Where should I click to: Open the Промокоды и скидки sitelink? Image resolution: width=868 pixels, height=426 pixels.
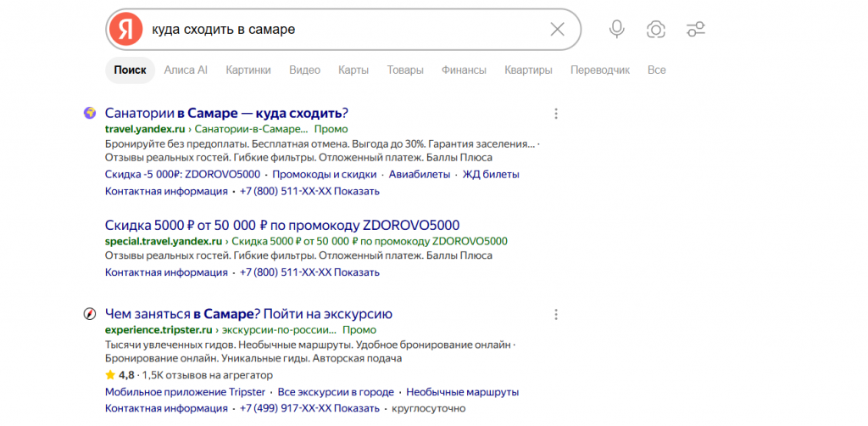pos(325,175)
